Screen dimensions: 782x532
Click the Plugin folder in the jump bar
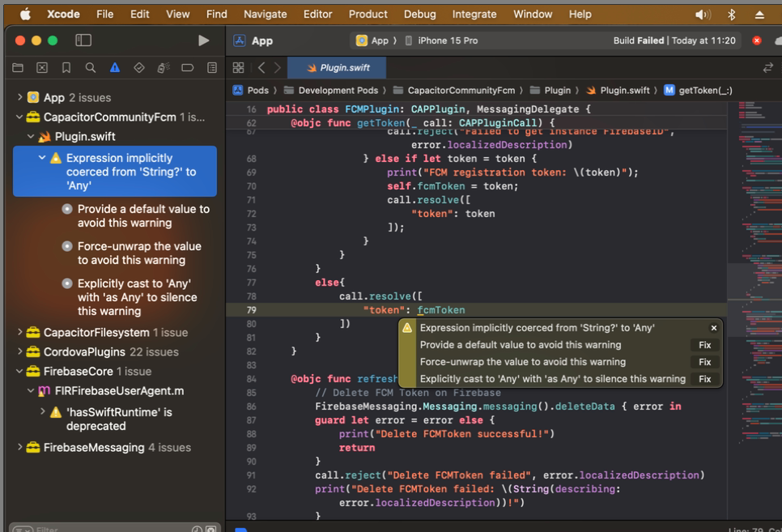[550, 91]
